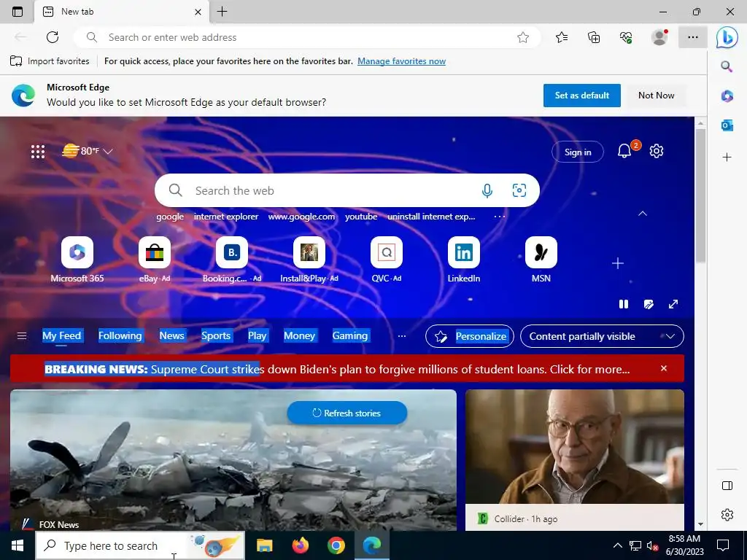Open the QVC quick link tile
Image resolution: width=747 pixels, height=560 pixels.
coord(387,260)
